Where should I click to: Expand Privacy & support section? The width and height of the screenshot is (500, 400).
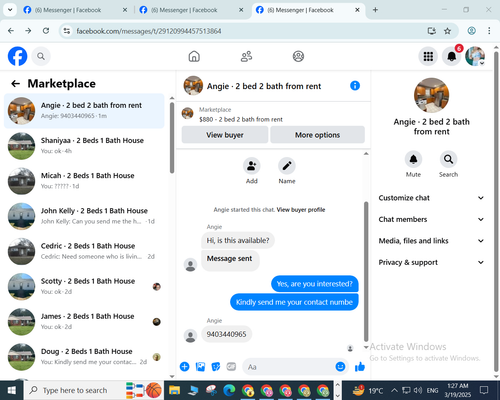pyautogui.click(x=431, y=262)
